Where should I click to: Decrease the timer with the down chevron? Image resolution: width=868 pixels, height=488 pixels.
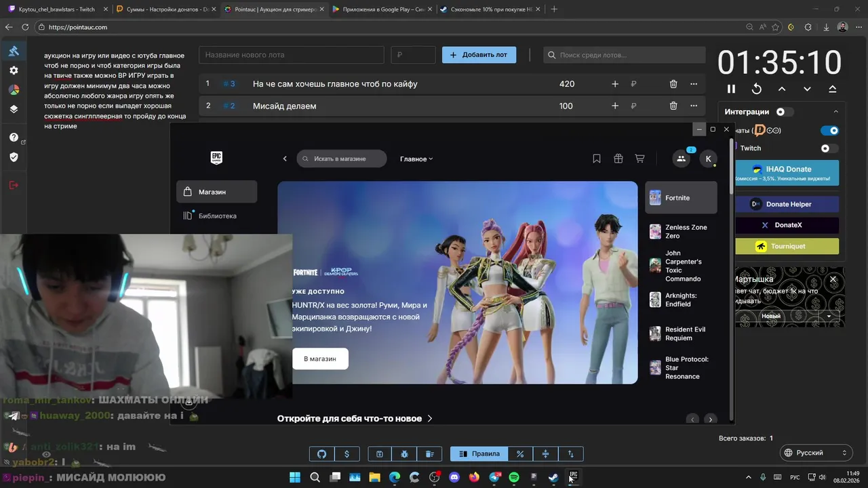coord(807,89)
